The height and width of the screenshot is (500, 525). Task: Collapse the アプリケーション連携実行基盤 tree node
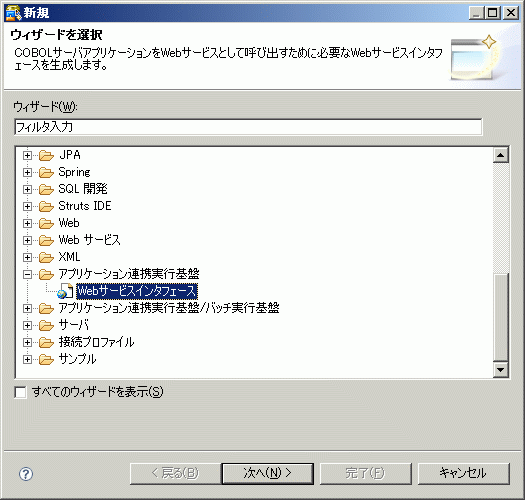pos(27,275)
